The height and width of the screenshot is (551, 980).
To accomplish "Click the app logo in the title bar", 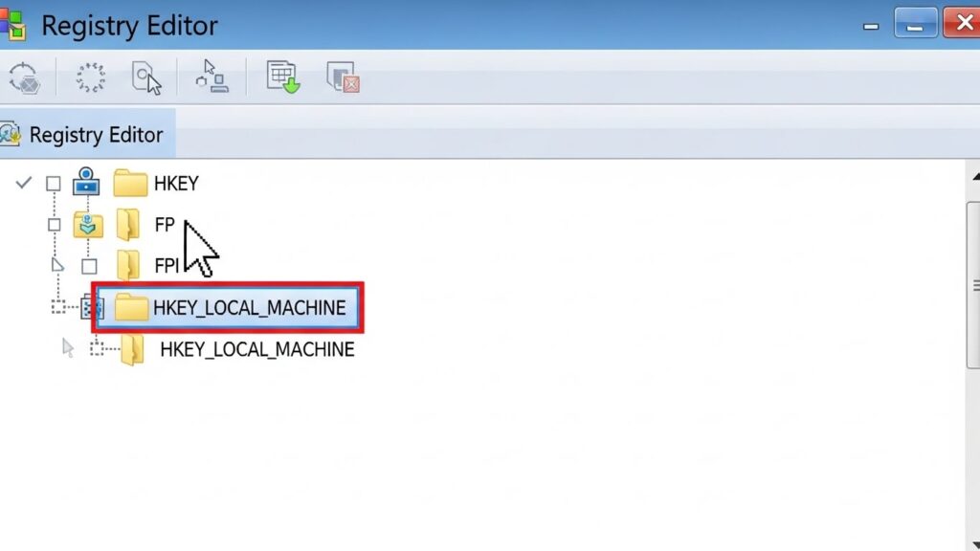I will 13,24.
